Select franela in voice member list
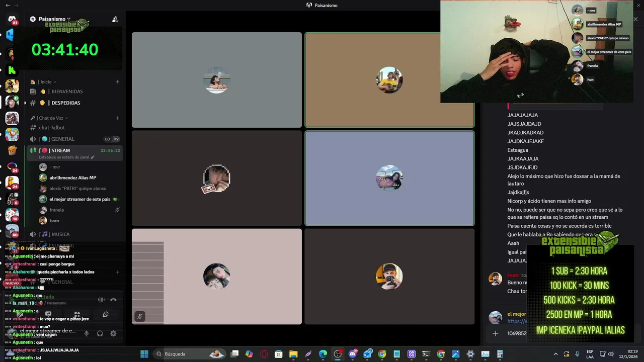This screenshot has width=644, height=362. (x=79, y=210)
